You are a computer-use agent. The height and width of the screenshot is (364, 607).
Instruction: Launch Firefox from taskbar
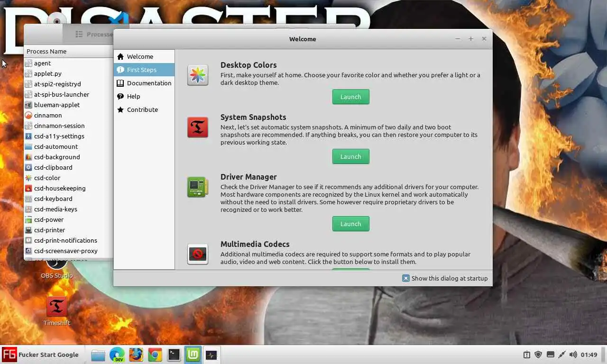tap(136, 355)
